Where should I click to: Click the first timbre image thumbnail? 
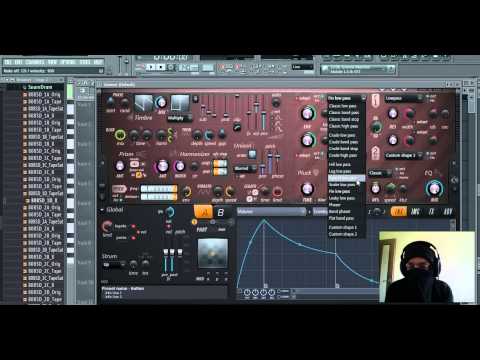[x=144, y=103]
